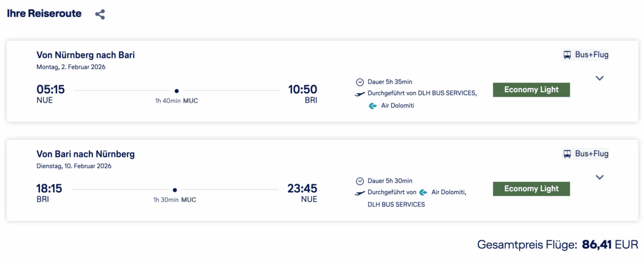Click the MUC stopover dot on outbound route

tap(176, 91)
